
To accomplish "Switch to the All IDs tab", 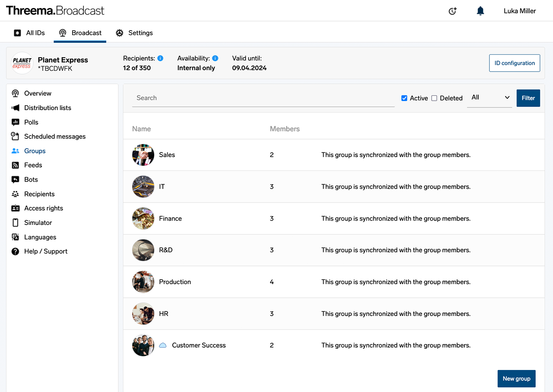I will 29,33.
